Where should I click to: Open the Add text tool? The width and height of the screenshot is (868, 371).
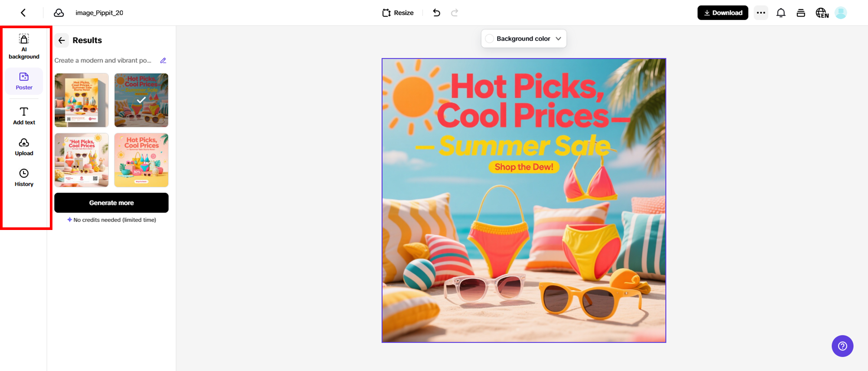(24, 116)
